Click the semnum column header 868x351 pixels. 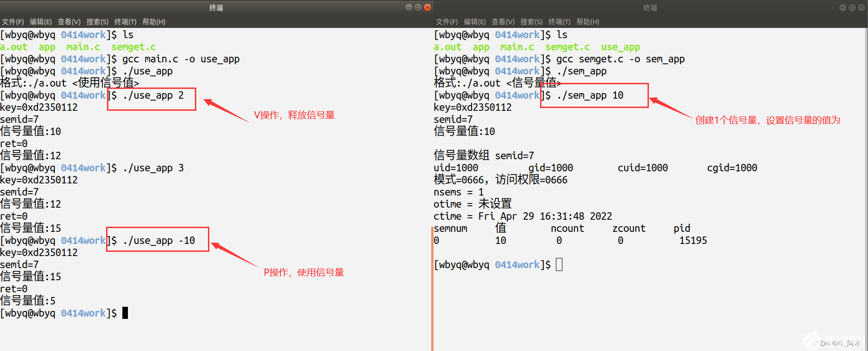pos(450,229)
